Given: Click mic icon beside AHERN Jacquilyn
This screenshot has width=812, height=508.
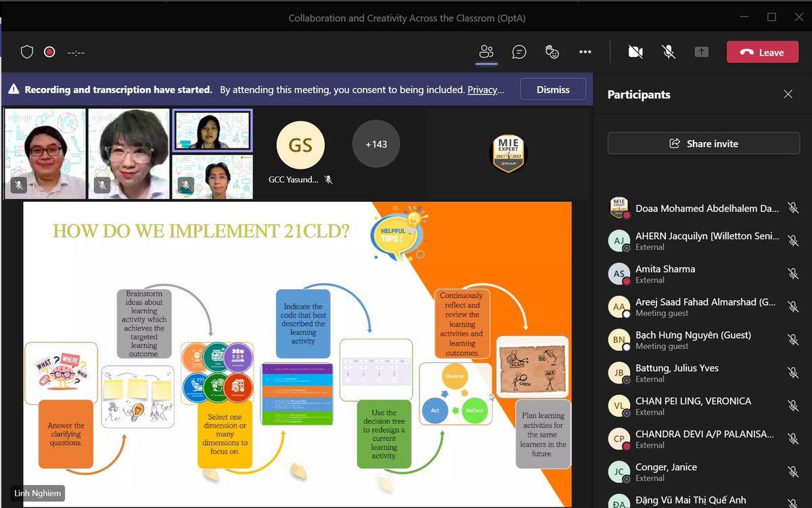Looking at the screenshot, I should coord(793,240).
